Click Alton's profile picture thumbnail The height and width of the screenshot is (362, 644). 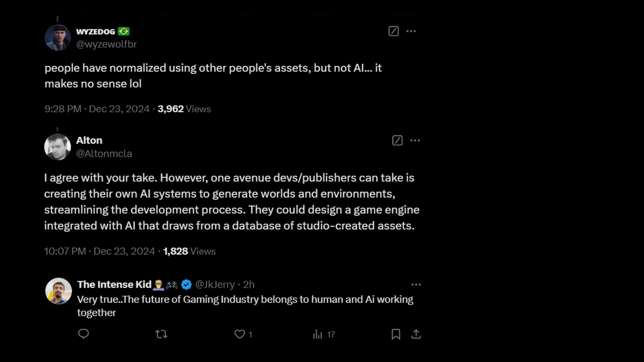point(57,147)
